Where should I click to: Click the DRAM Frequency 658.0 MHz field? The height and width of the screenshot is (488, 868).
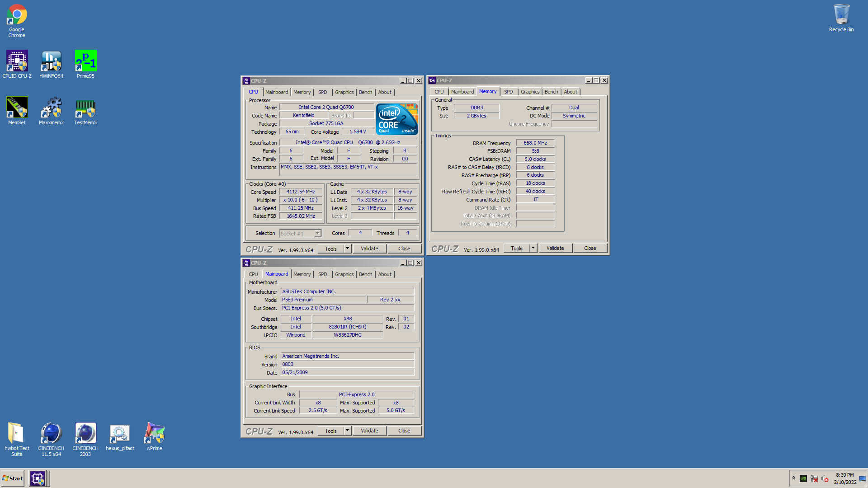[x=535, y=143]
